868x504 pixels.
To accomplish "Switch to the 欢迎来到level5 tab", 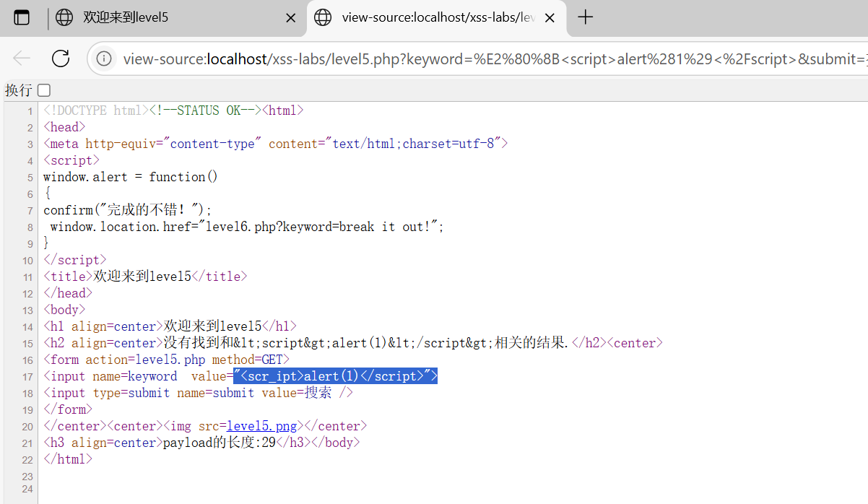I will click(x=176, y=17).
